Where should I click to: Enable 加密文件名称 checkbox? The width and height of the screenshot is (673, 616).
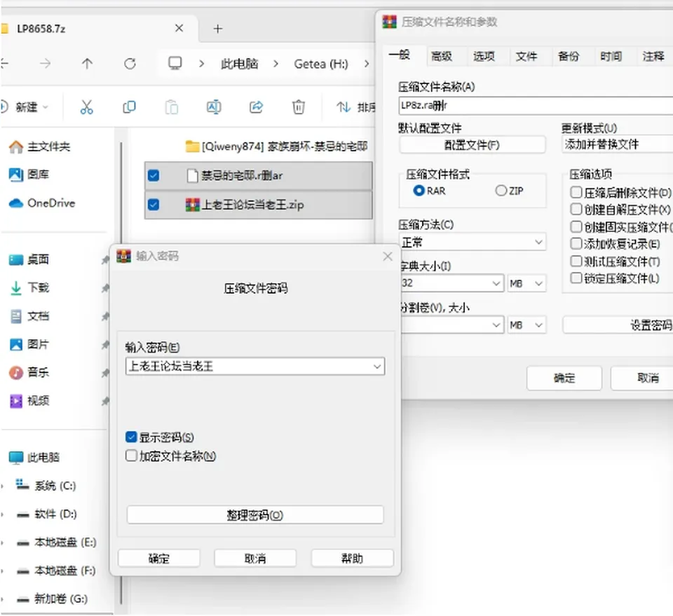131,456
